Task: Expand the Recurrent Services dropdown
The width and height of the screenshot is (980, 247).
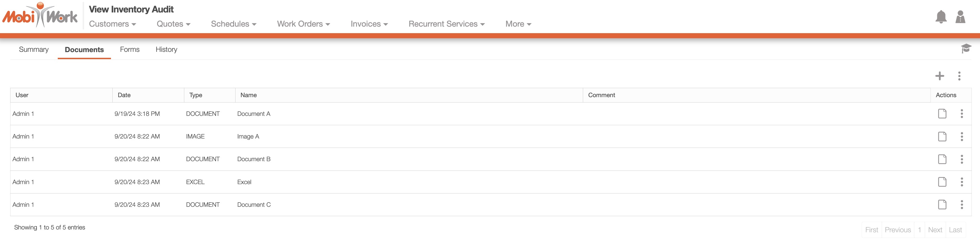Action: [446, 24]
